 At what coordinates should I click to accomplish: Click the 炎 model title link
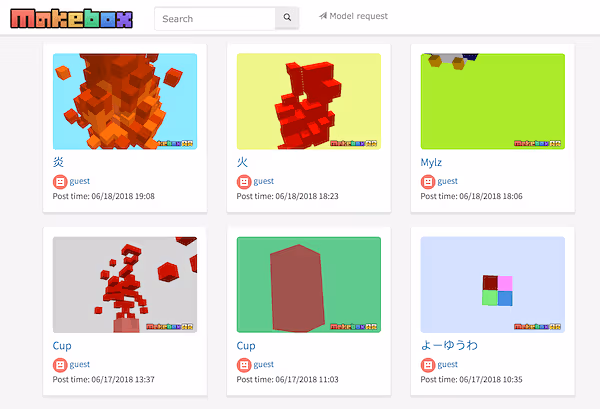[x=59, y=161]
